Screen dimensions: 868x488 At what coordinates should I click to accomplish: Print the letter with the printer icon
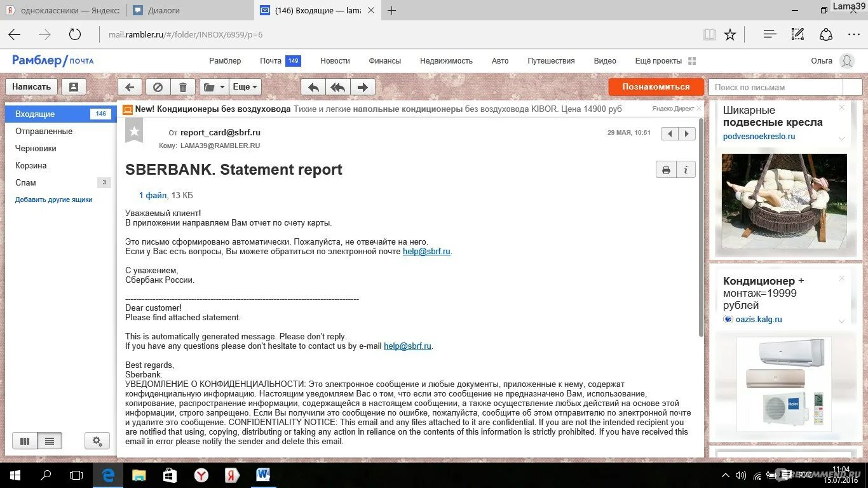coord(666,170)
